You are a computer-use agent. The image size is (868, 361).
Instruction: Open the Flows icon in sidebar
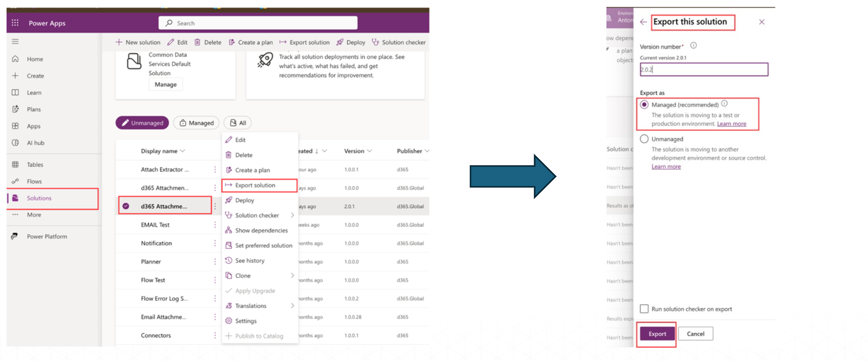pos(15,181)
